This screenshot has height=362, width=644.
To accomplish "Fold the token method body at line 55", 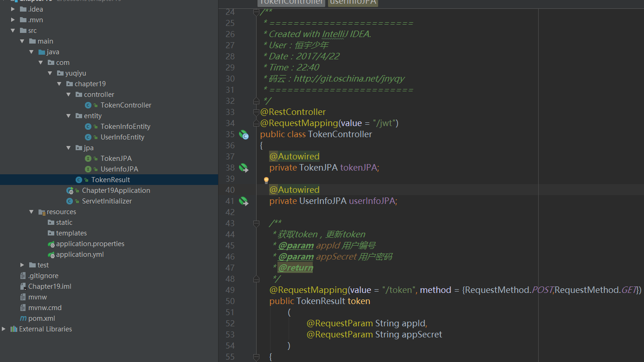I will click(256, 357).
